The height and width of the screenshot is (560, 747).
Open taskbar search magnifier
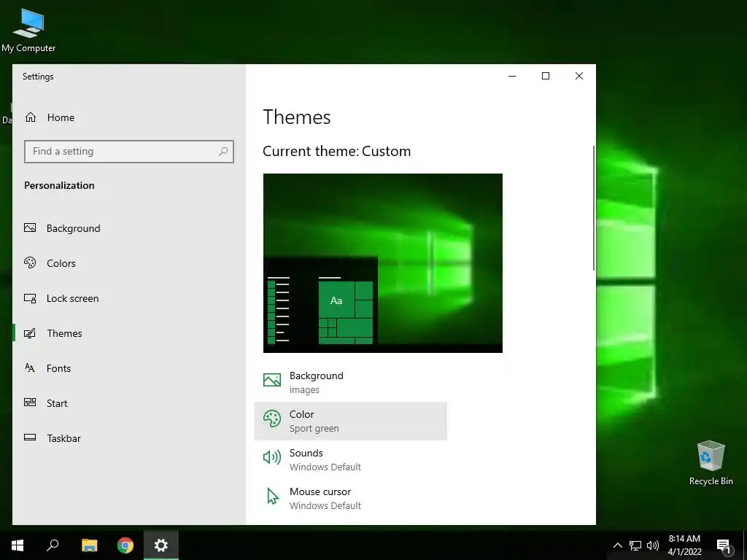point(53,545)
